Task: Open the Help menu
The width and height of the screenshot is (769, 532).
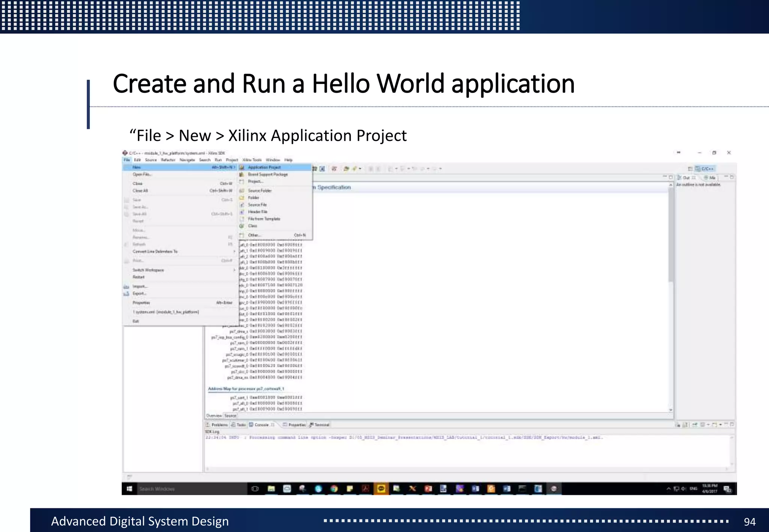Action: (x=288, y=160)
